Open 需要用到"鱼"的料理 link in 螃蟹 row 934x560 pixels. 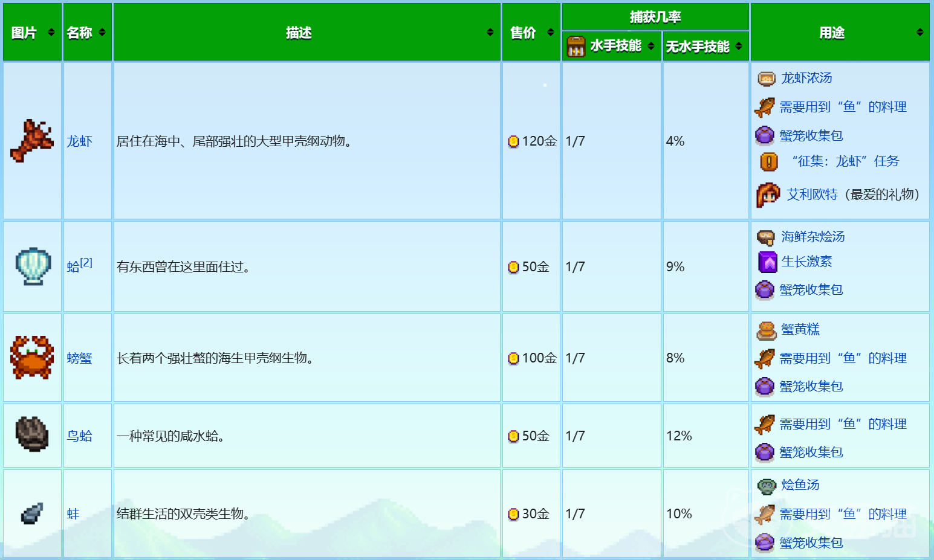pyautogui.click(x=843, y=358)
